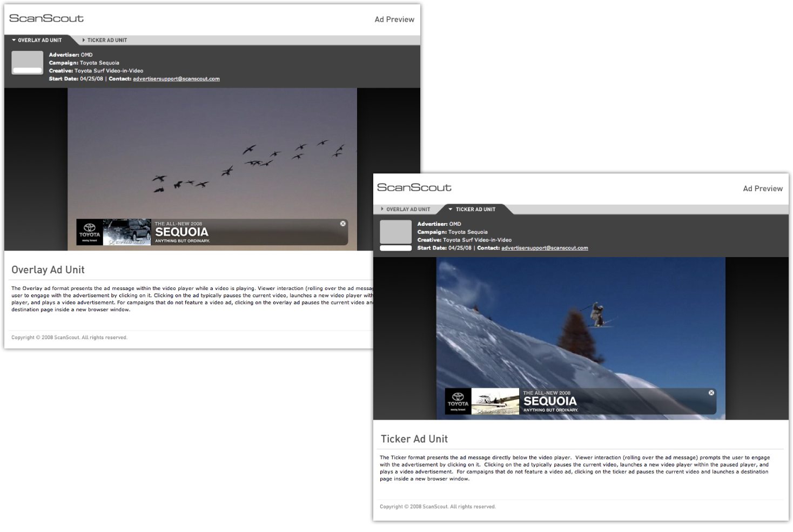The height and width of the screenshot is (532, 793).
Task: Click SEQUOIA headline in the overlay ad banner
Action: click(x=182, y=232)
